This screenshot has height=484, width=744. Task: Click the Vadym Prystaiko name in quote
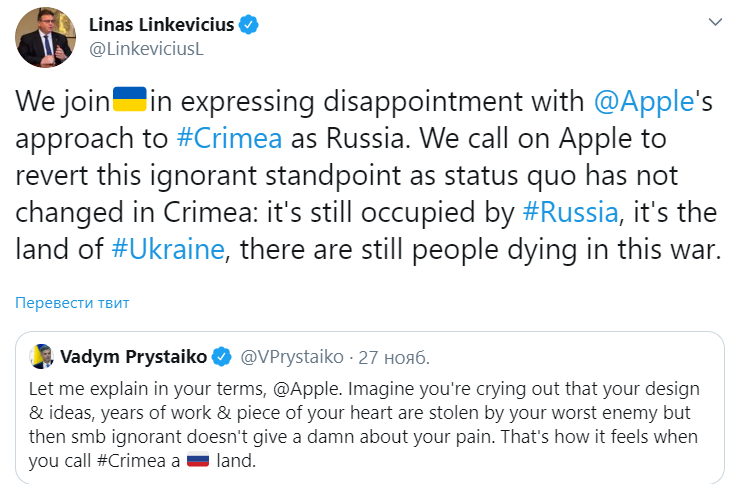(x=132, y=357)
